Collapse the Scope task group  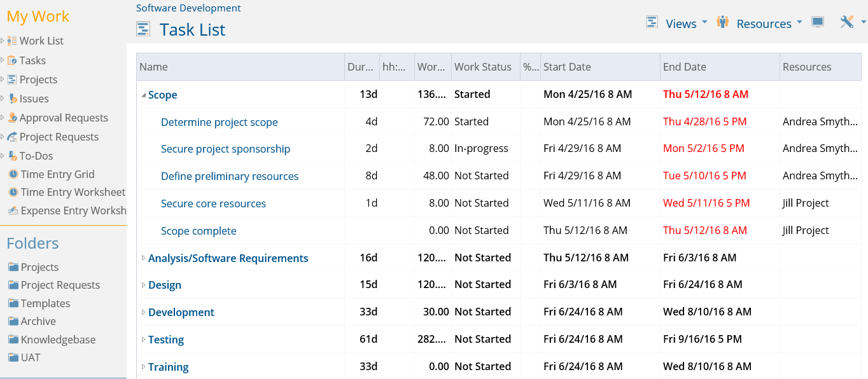pos(143,95)
